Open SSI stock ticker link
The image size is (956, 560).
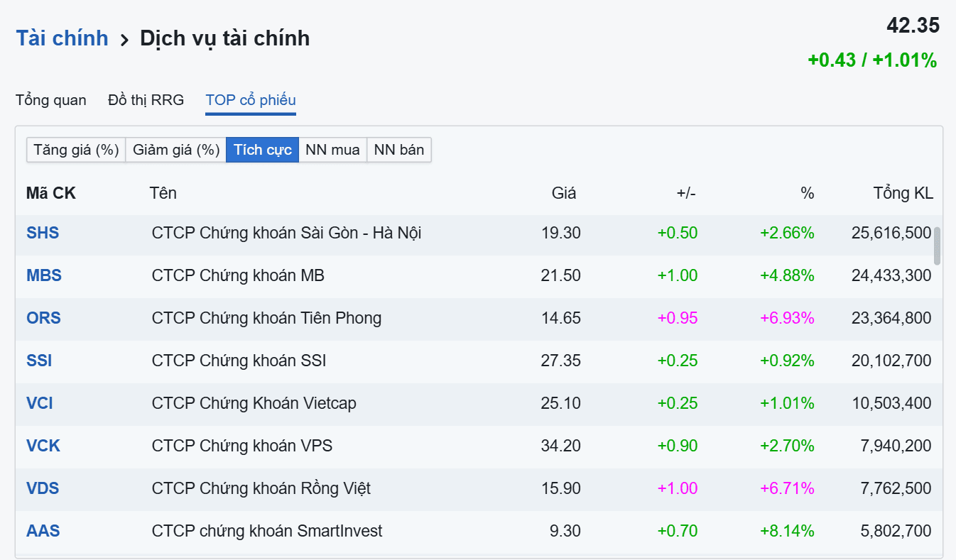coord(39,361)
